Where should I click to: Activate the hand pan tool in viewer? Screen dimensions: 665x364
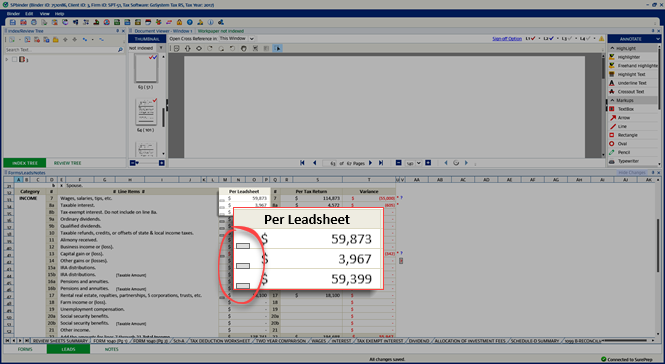(243, 48)
